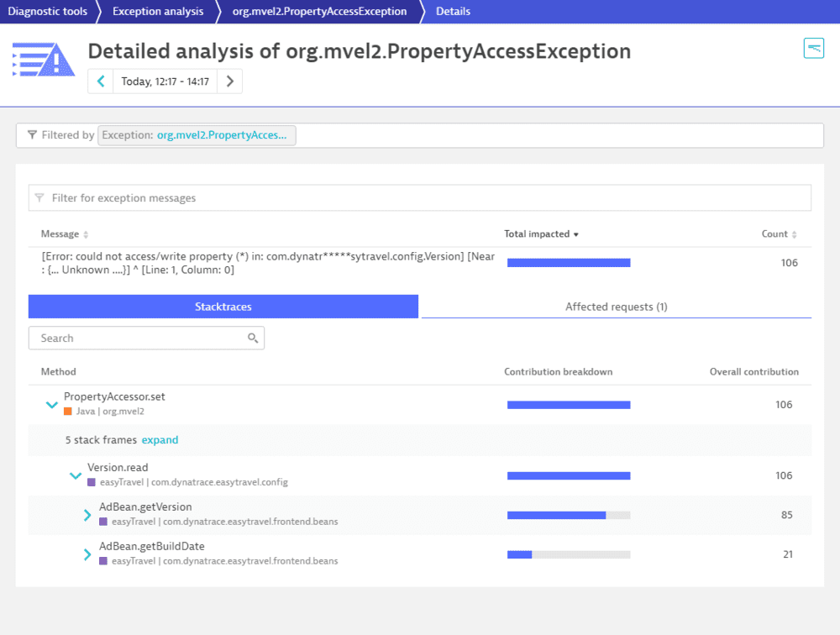
Task: Focus the stacktrace Search field
Action: pyautogui.click(x=146, y=338)
